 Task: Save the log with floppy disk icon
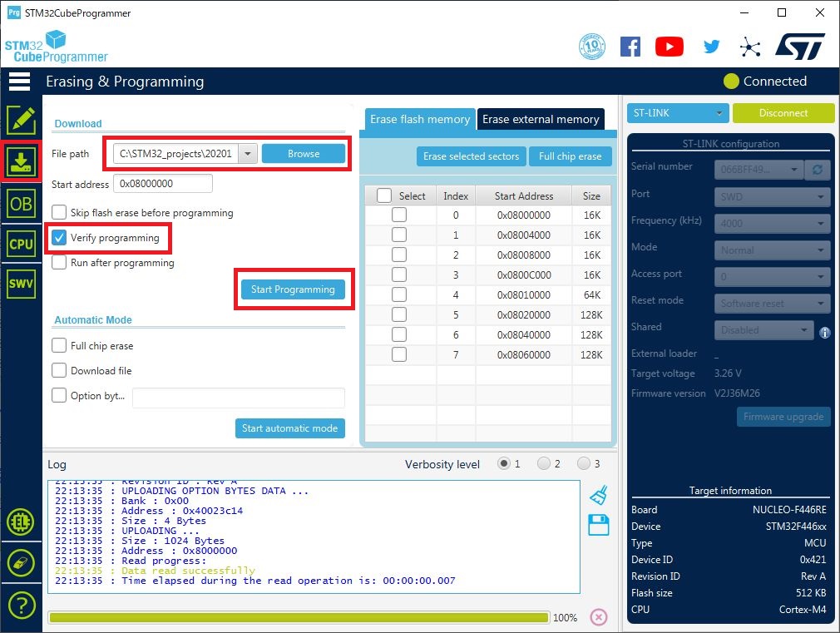pos(599,525)
